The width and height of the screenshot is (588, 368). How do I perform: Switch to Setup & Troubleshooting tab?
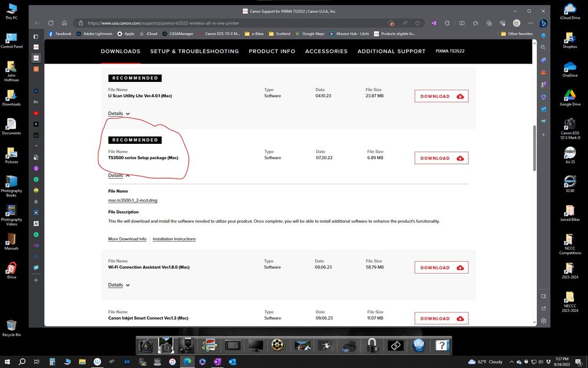(194, 51)
